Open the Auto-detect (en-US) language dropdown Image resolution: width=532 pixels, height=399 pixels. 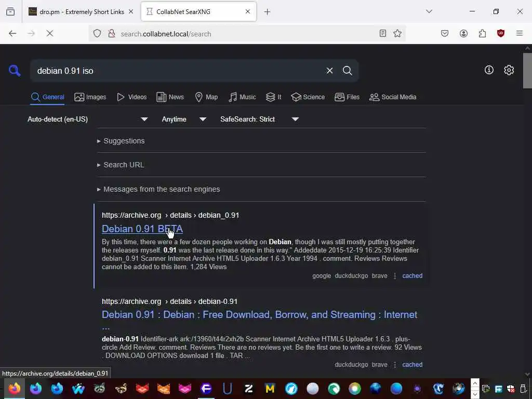[87, 119]
